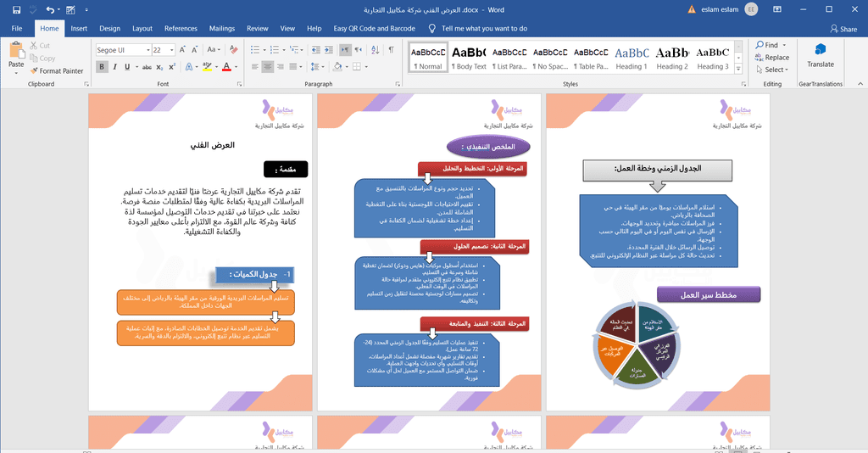Switch to Layout tab
868x453 pixels.
pos(142,28)
